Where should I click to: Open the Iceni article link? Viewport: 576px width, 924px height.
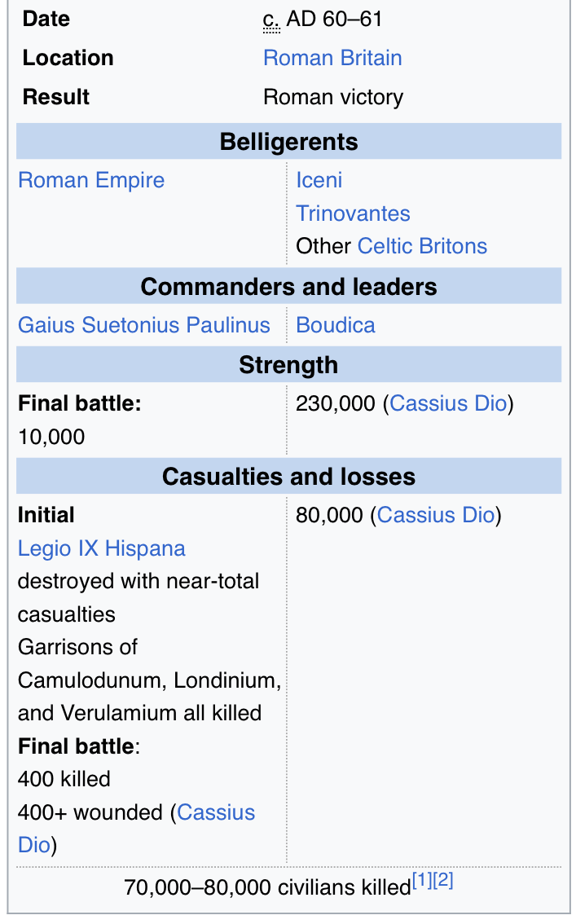click(319, 180)
